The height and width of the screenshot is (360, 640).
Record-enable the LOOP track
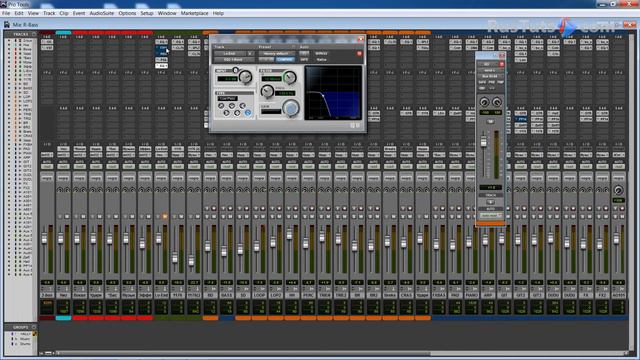pos(263,208)
